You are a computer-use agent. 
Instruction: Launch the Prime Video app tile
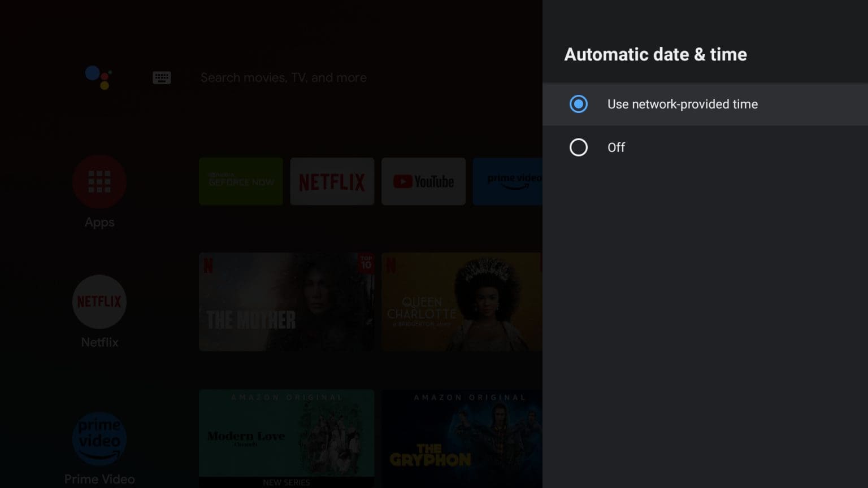pyautogui.click(x=507, y=181)
